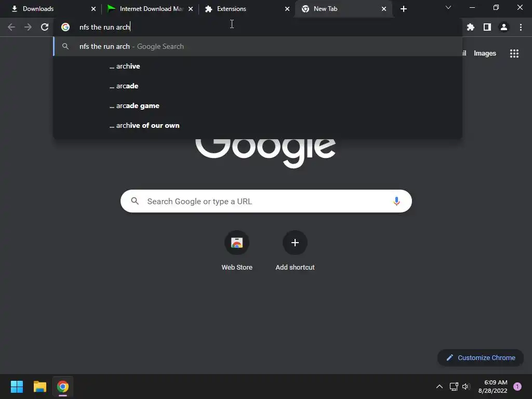The width and height of the screenshot is (532, 399).
Task: Click the Google G icon in address bar
Action: click(x=65, y=27)
